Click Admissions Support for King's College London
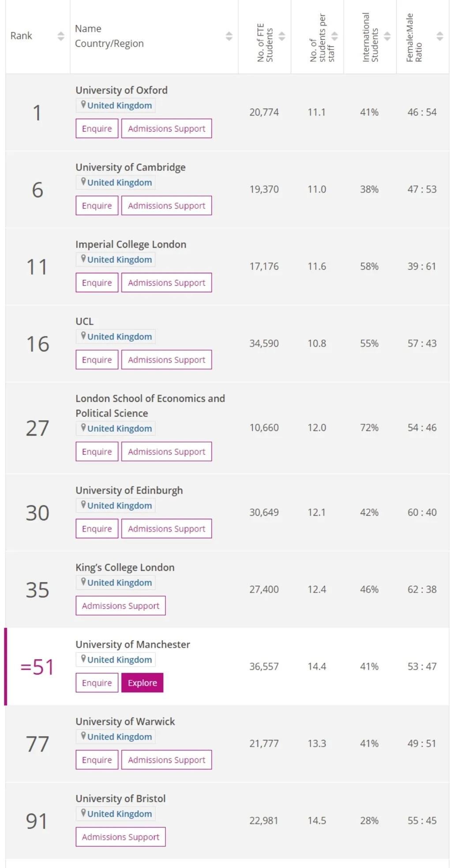Image resolution: width=450 pixels, height=868 pixels. (x=120, y=606)
